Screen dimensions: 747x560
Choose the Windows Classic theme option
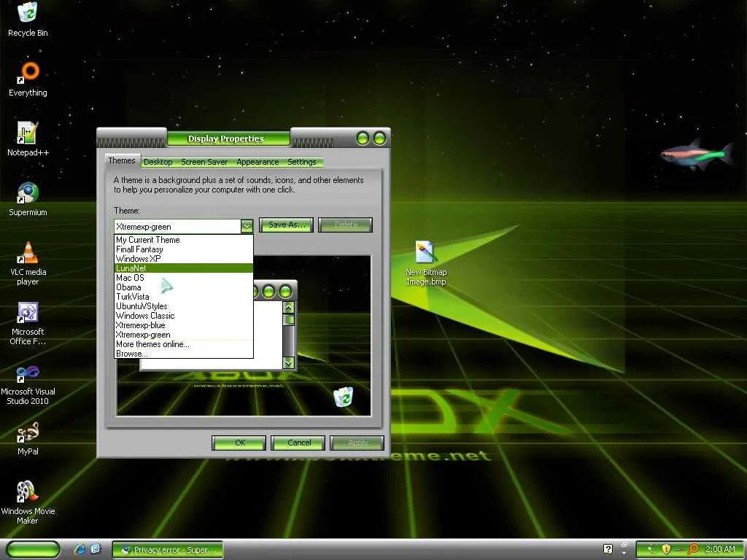click(x=183, y=316)
